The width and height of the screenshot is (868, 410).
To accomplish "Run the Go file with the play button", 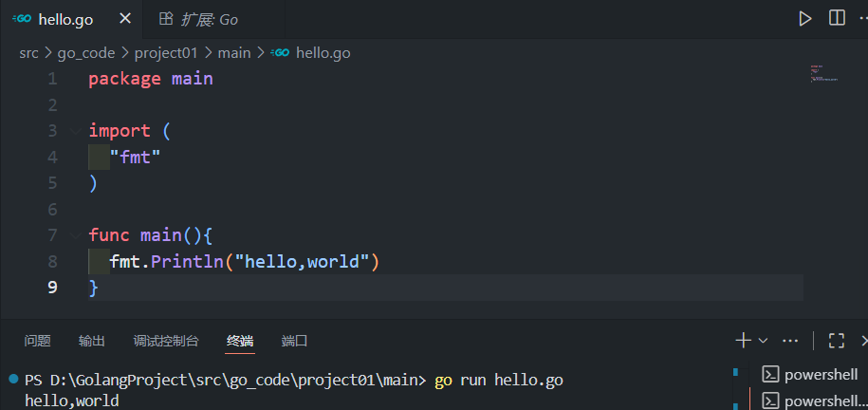I will tap(805, 19).
